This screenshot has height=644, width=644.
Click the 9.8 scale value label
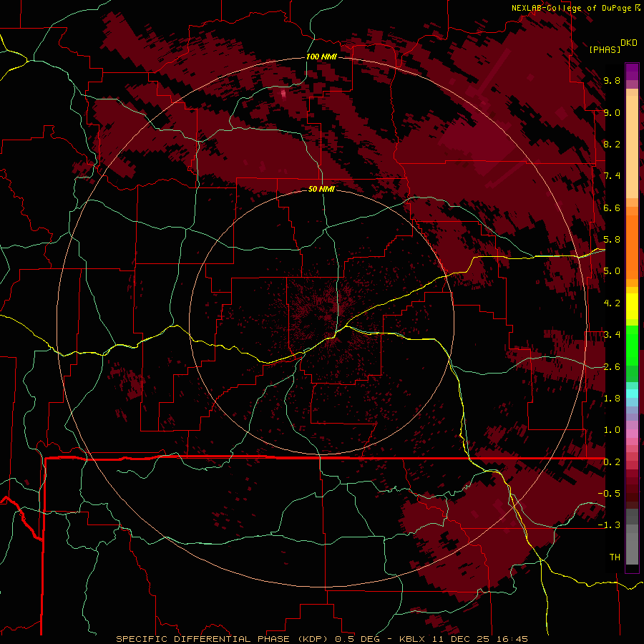612,81
